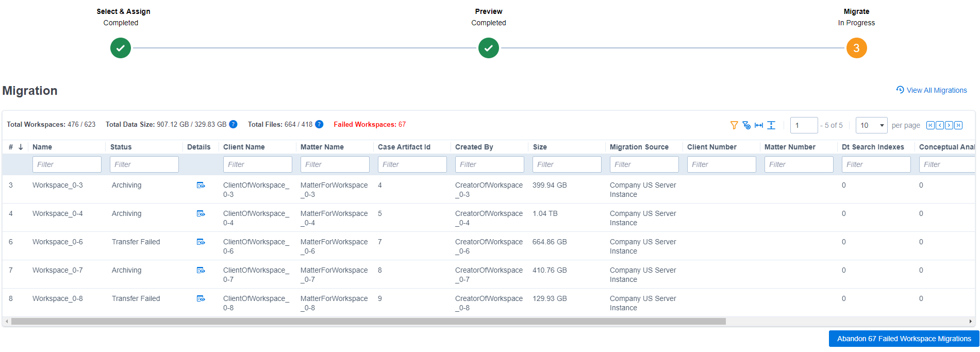
Task: View details icon for Workspace_0-4
Action: [x=201, y=213]
